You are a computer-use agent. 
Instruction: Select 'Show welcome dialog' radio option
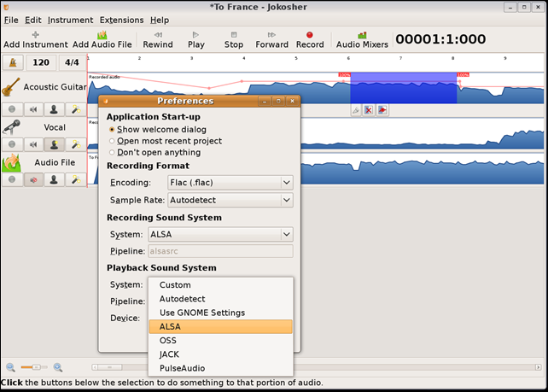pyautogui.click(x=112, y=129)
